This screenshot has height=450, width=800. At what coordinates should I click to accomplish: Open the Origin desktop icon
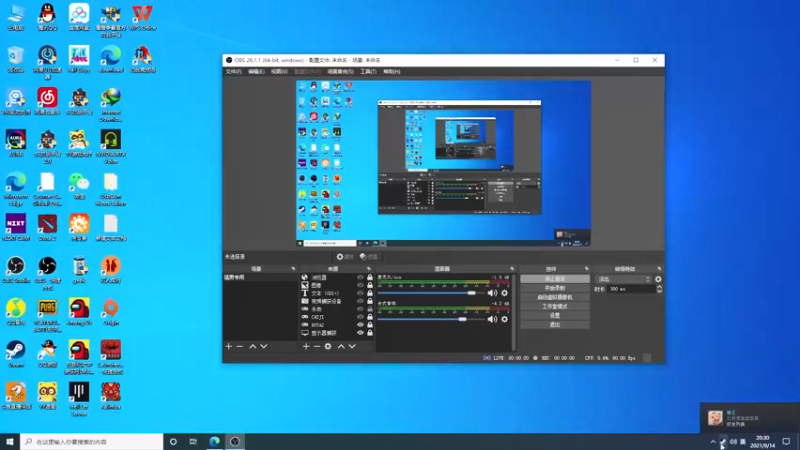tap(111, 312)
